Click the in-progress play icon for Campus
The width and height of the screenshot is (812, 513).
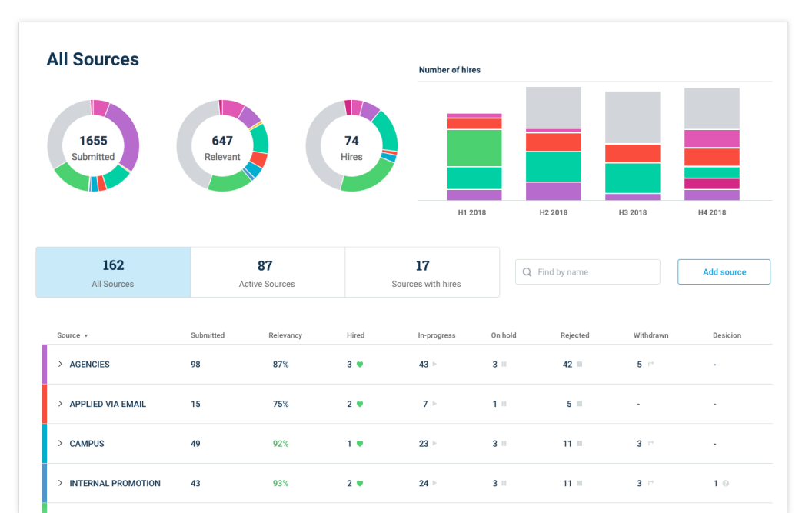point(434,444)
